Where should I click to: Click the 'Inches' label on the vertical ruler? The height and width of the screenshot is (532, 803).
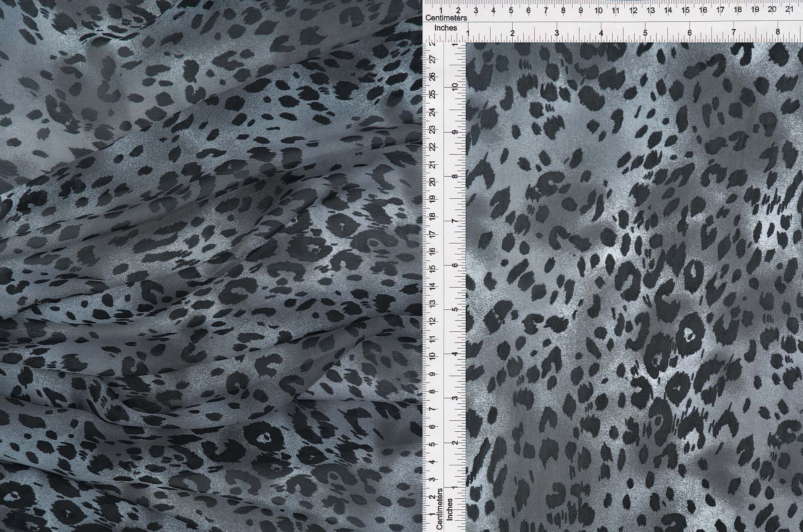click(450, 510)
